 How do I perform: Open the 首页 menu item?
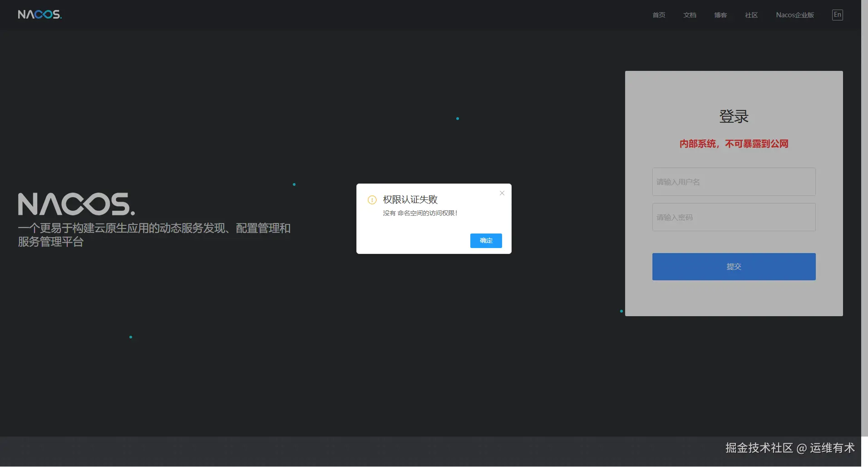pos(658,15)
